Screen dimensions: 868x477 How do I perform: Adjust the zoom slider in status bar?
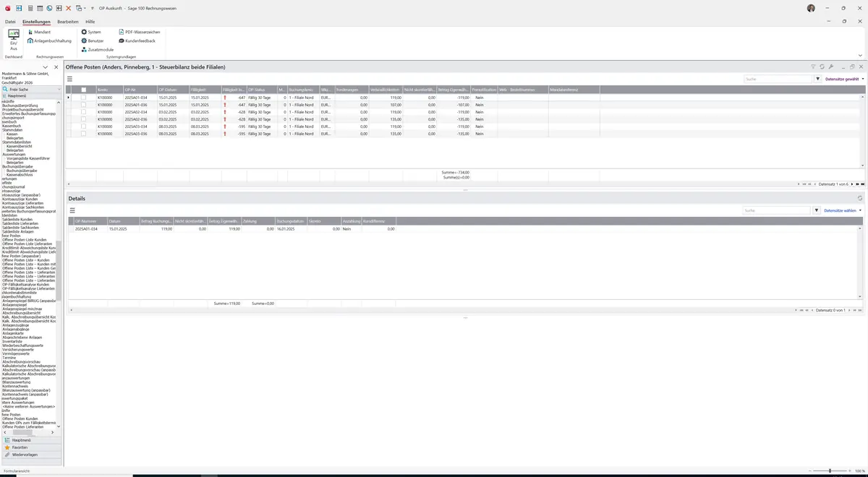(830, 470)
